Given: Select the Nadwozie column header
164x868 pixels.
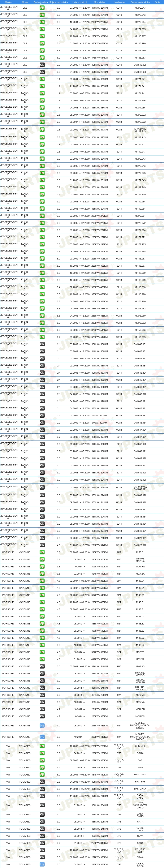Looking at the screenshot, I should 119,2.
